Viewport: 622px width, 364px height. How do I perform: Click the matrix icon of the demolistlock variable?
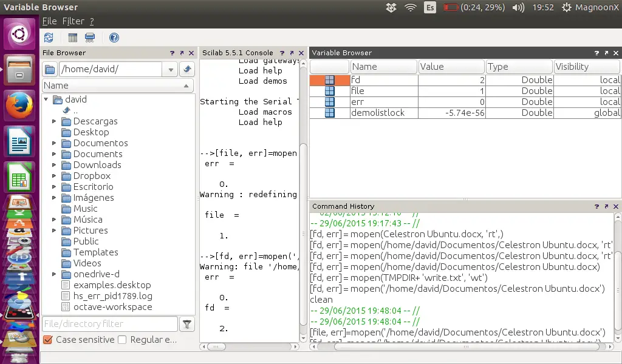pyautogui.click(x=330, y=113)
